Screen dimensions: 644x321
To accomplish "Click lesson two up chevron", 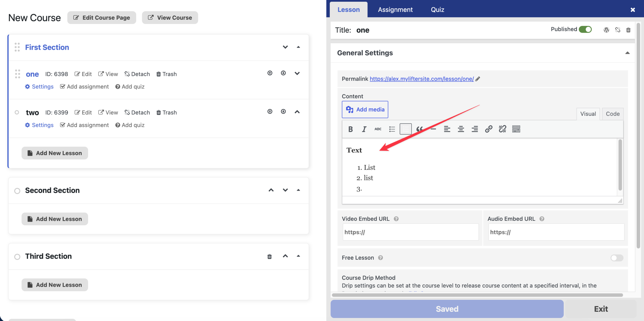I will coord(297,112).
